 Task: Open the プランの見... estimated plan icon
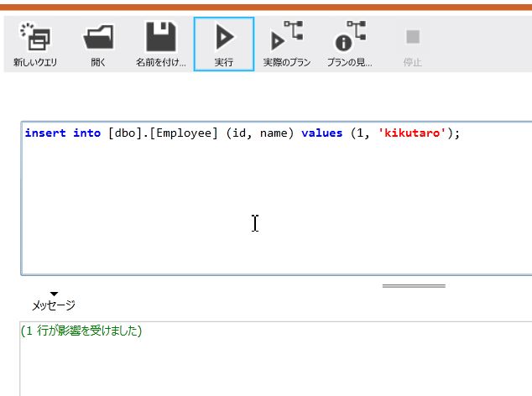(351, 35)
